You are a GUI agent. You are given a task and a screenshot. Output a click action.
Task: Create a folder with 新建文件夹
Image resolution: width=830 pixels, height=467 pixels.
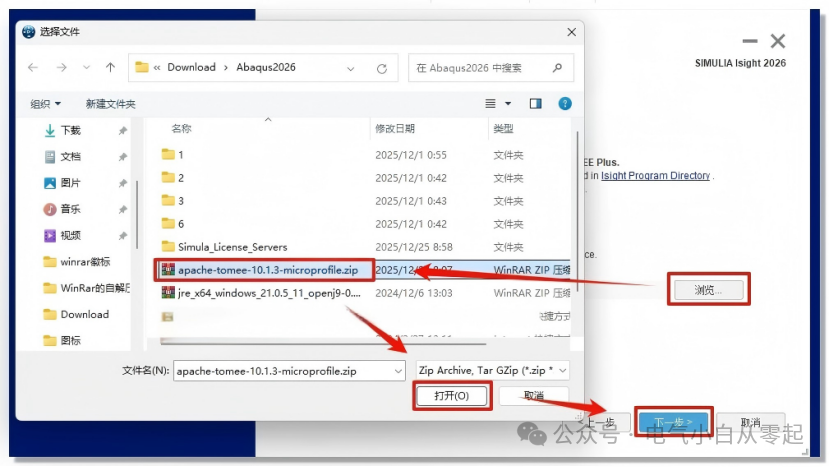tap(110, 104)
